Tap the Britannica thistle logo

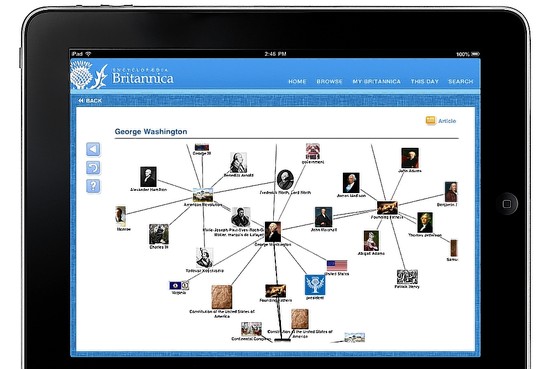pyautogui.click(x=89, y=75)
